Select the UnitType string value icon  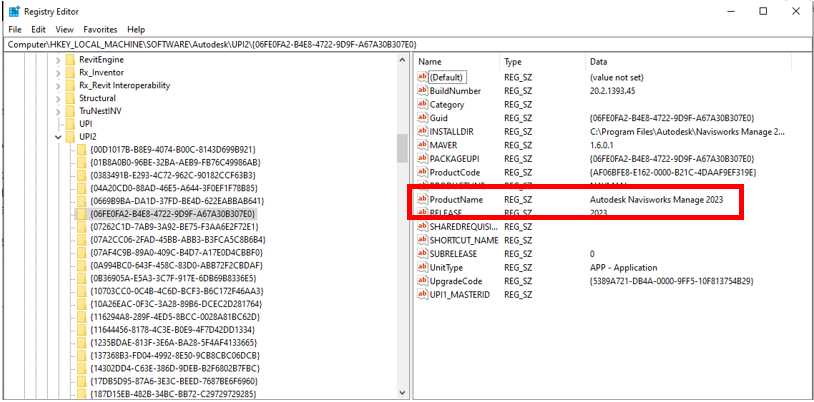point(423,267)
